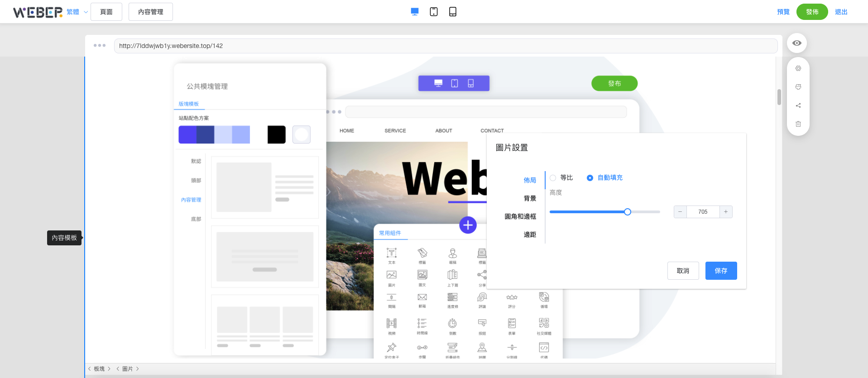Select the 自動填充 radio option
The width and height of the screenshot is (868, 378).
pyautogui.click(x=604, y=178)
